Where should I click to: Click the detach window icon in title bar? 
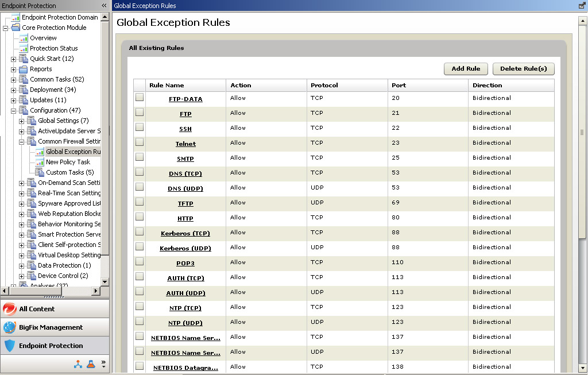[582, 6]
